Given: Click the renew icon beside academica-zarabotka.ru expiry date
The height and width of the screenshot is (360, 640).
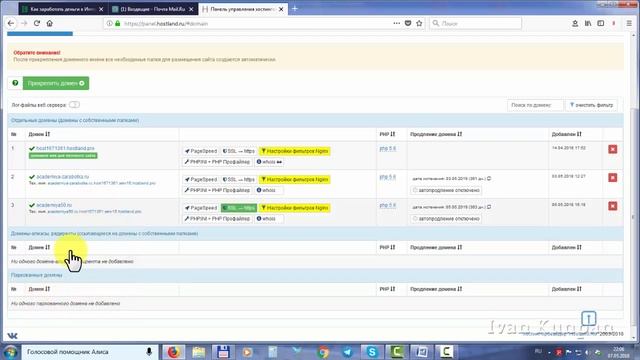Looking at the screenshot, I should tap(489, 179).
